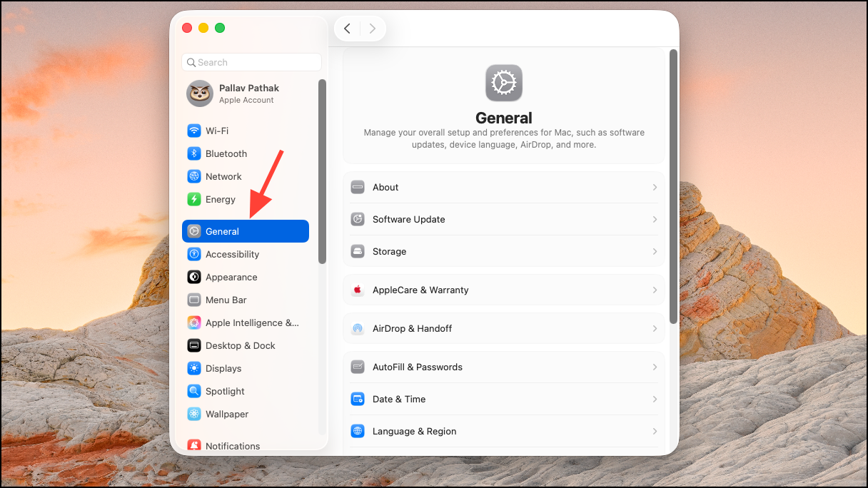Screen dimensions: 868x488
Task: Click the Spotlight label in sidebar
Action: [x=225, y=391]
